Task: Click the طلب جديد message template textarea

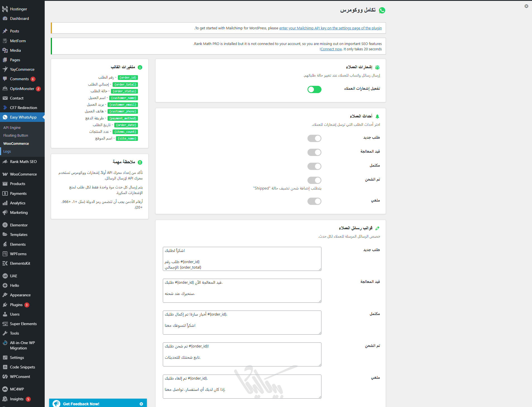Action: [x=242, y=259]
